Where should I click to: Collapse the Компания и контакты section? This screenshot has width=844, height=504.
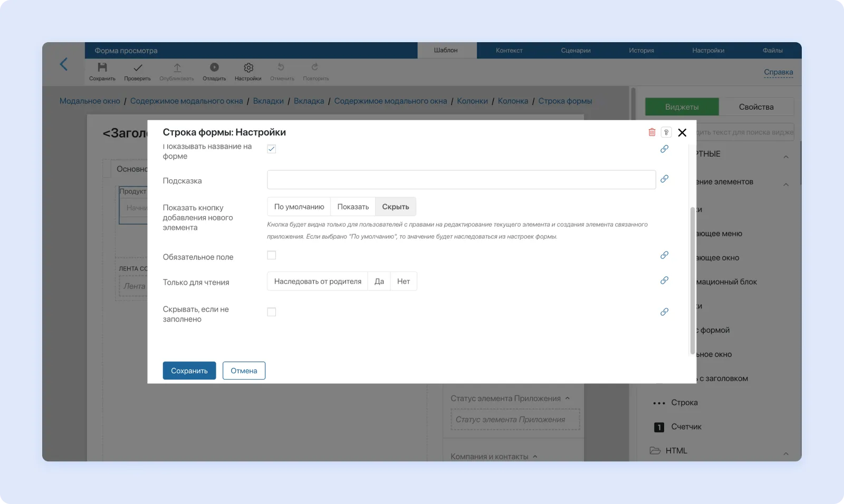click(535, 457)
